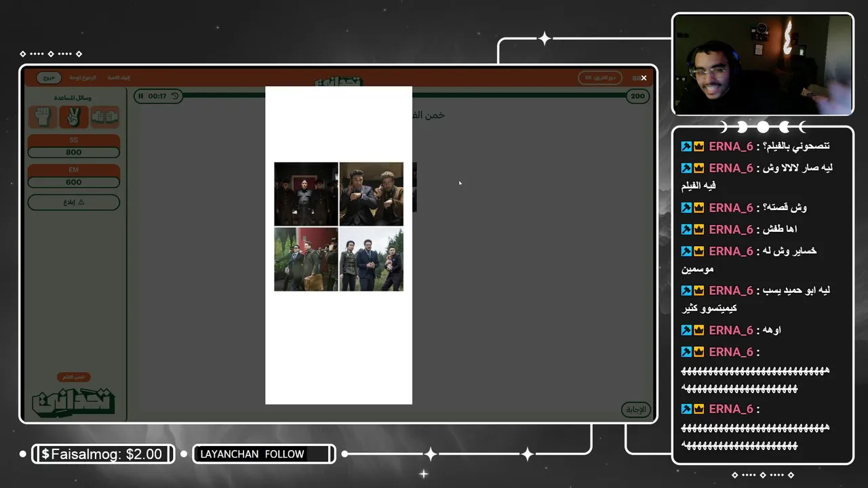Viewport: 868px width, 488px height.
Task: Use the thumbs-up hands help icon
Action: point(105,117)
